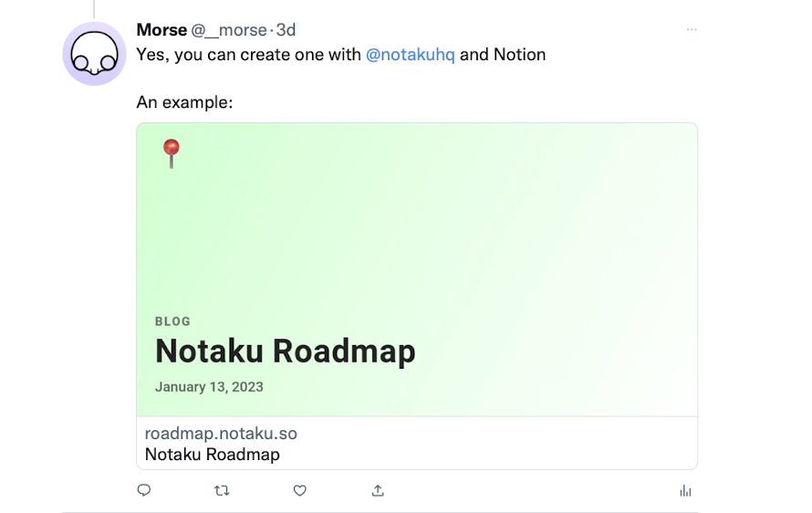Reply to Morse's tweet
The image size is (812, 513).
pyautogui.click(x=144, y=490)
